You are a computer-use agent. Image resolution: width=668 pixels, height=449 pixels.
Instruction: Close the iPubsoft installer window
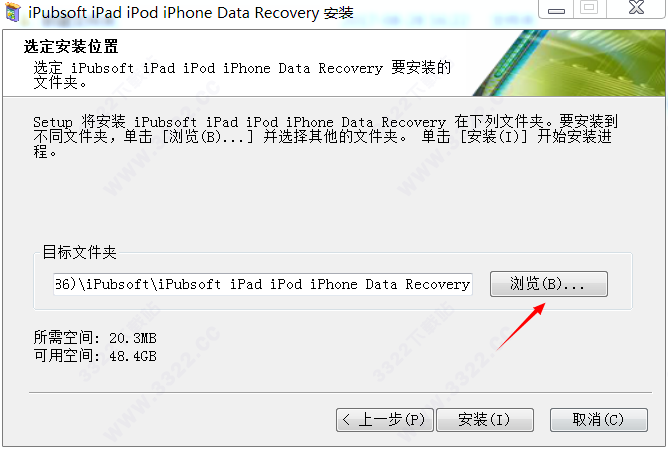point(636,9)
